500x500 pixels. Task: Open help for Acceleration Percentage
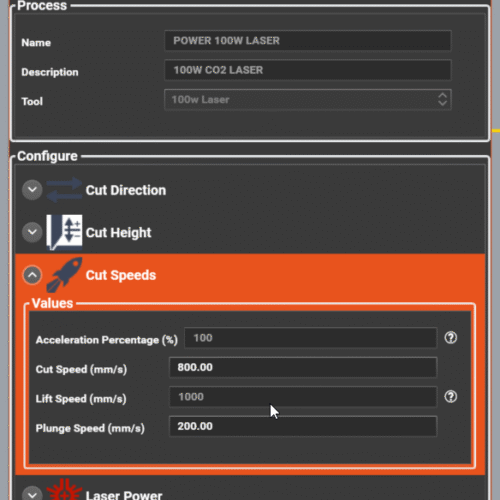coord(451,338)
